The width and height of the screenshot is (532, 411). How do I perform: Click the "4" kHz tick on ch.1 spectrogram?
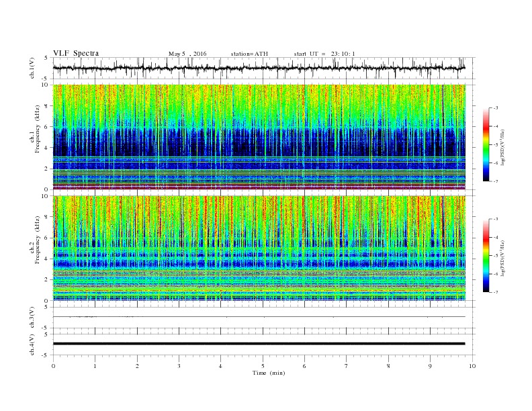click(x=46, y=148)
